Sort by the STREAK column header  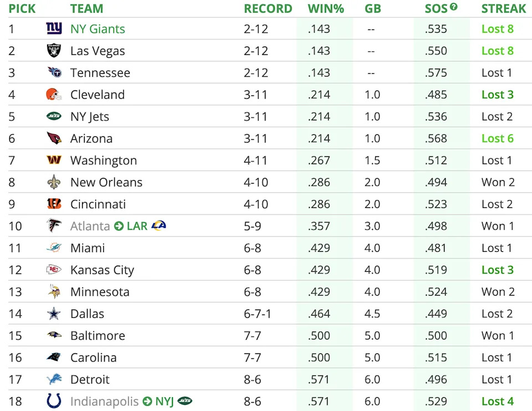pyautogui.click(x=503, y=9)
